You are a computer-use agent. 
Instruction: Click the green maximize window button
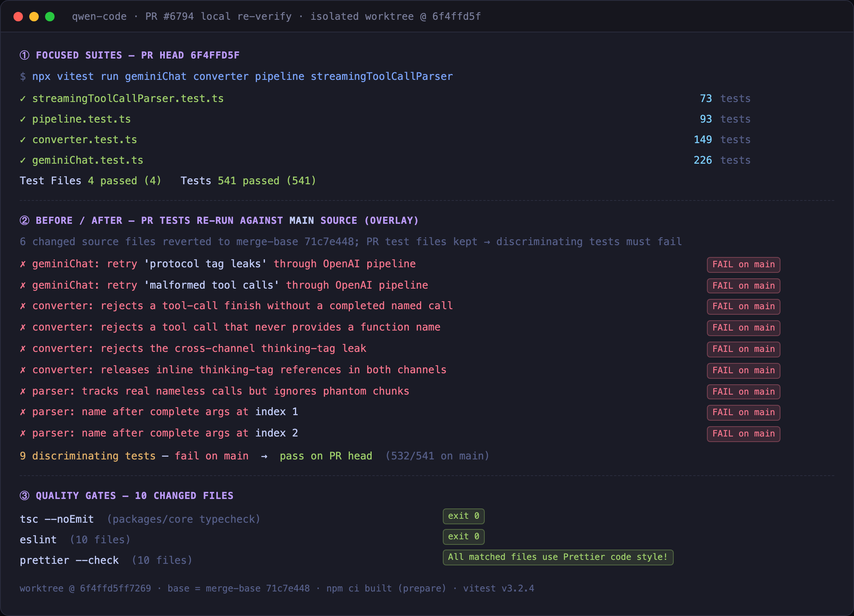[50, 17]
